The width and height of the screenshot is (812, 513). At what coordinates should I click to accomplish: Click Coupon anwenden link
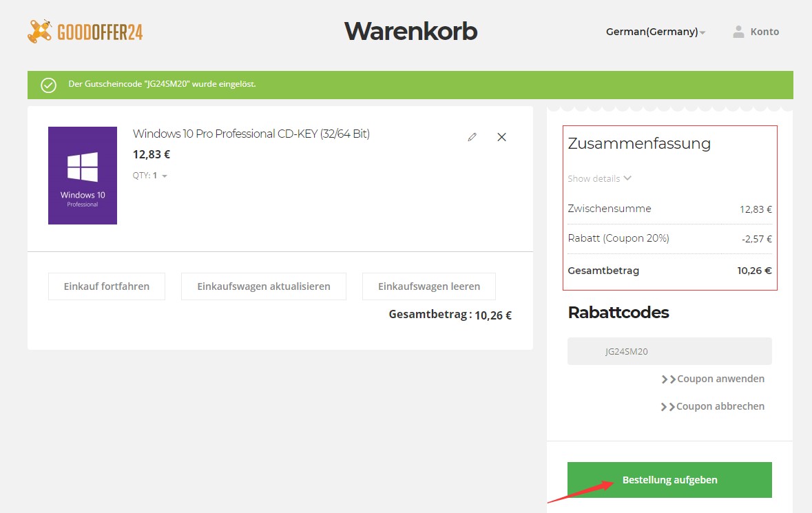(x=713, y=379)
